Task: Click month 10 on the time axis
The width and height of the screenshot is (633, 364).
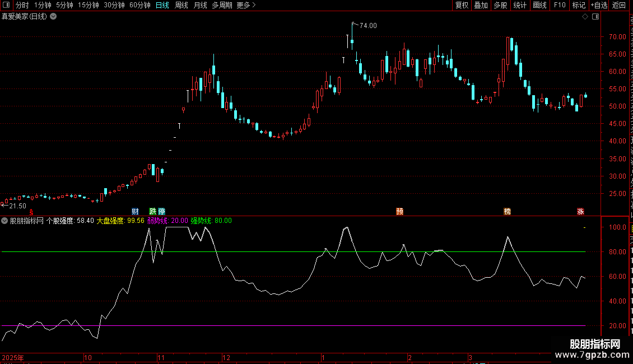Action: (87, 357)
